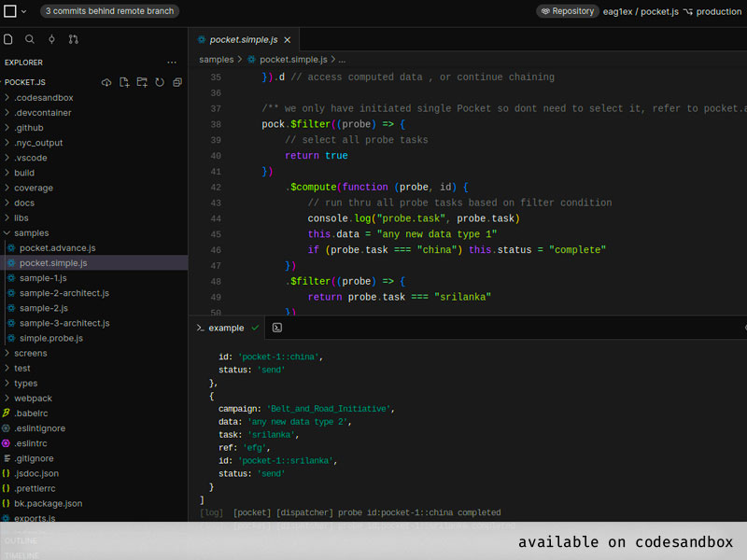Open the Search view in sidebar
The image size is (747, 560).
pyautogui.click(x=30, y=39)
